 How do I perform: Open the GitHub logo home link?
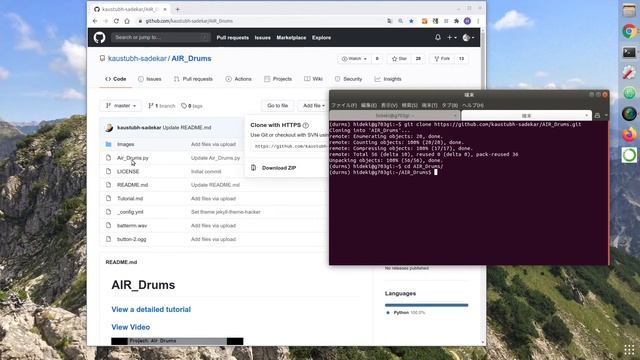99,38
